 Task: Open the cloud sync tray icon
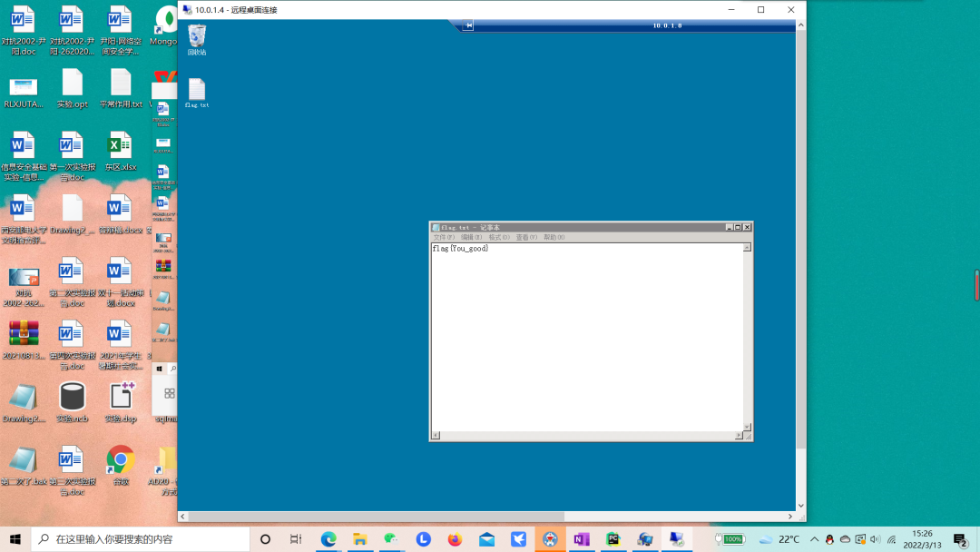tap(845, 539)
